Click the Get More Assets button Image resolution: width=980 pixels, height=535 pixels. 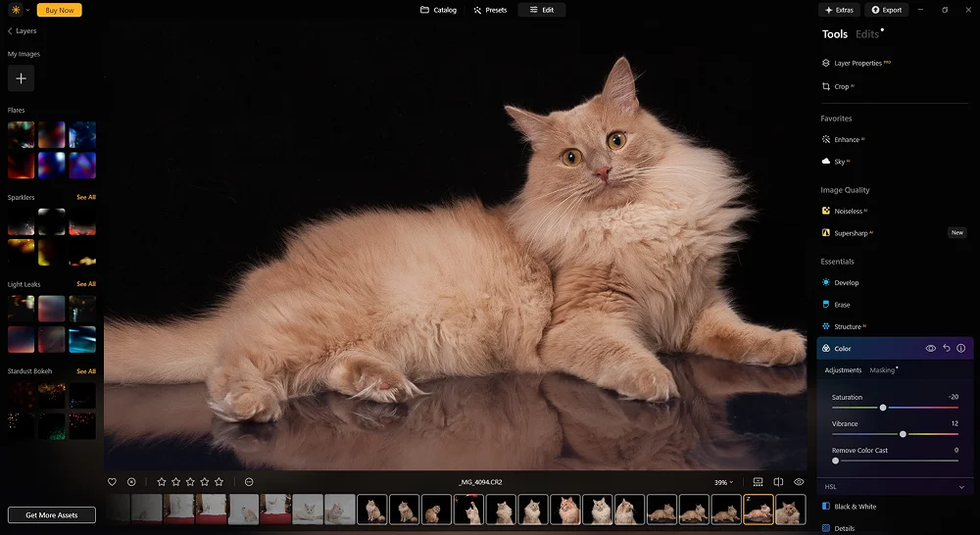click(x=52, y=515)
